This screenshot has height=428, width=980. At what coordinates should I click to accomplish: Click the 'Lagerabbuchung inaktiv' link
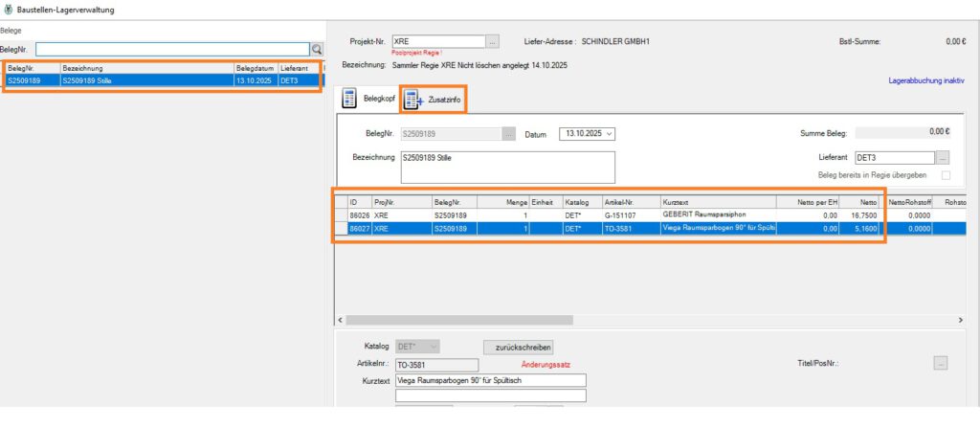926,81
